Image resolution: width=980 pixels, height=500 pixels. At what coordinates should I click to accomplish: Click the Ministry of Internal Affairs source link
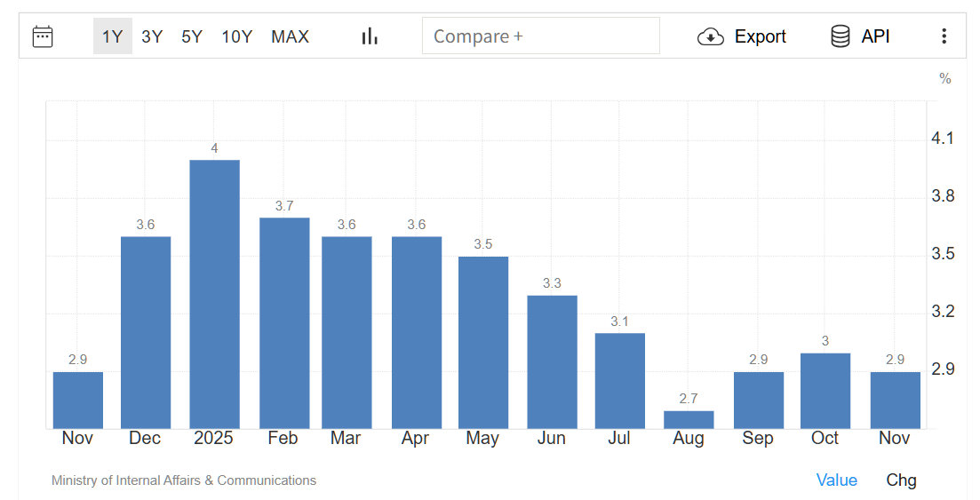pyautogui.click(x=184, y=480)
